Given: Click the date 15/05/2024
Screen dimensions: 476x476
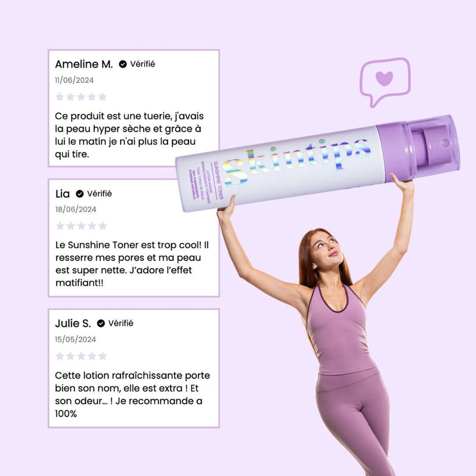Looking at the screenshot, I should tap(75, 339).
